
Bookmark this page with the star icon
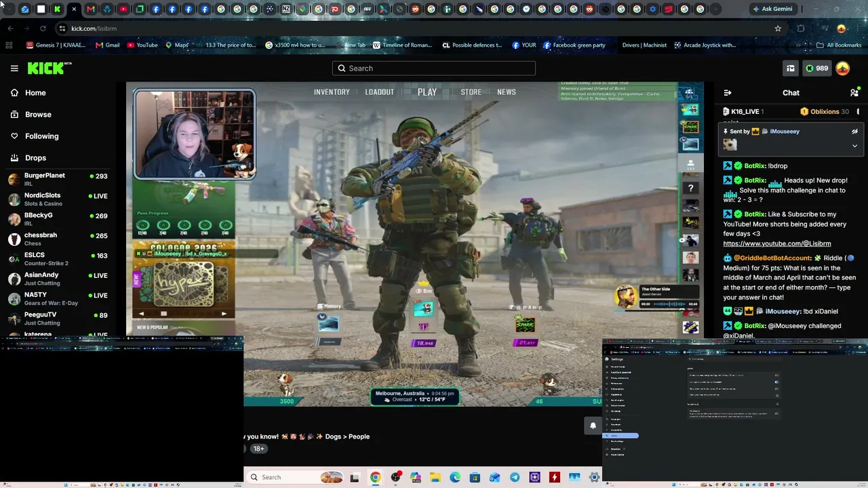(x=778, y=28)
